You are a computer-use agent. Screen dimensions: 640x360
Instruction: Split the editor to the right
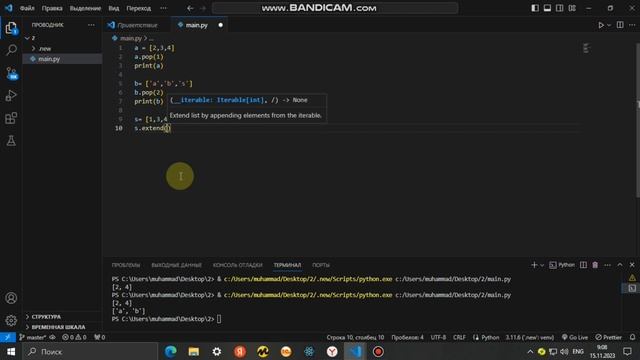pyautogui.click(x=620, y=25)
